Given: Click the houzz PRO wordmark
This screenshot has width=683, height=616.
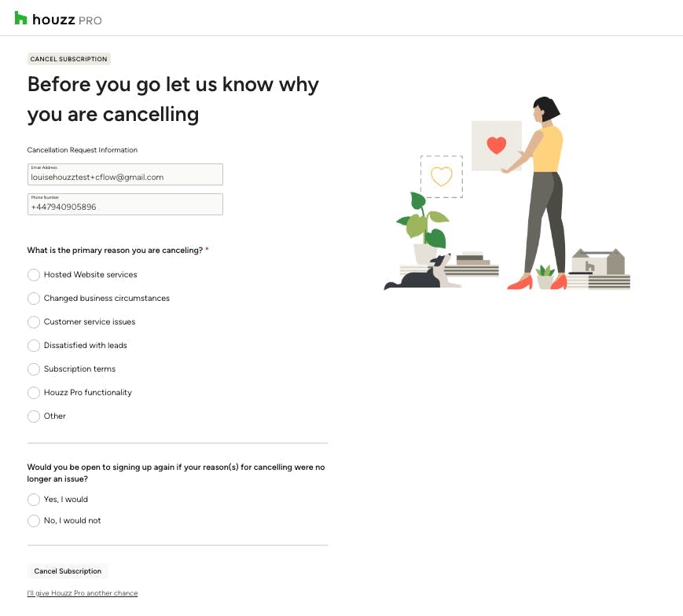Looking at the screenshot, I should pos(67,20).
